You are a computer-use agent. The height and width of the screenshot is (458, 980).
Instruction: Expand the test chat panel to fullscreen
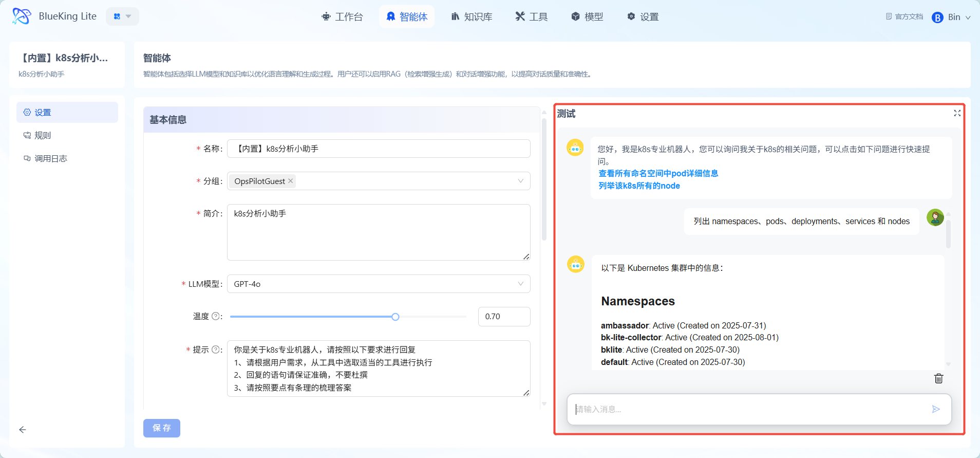point(957,113)
